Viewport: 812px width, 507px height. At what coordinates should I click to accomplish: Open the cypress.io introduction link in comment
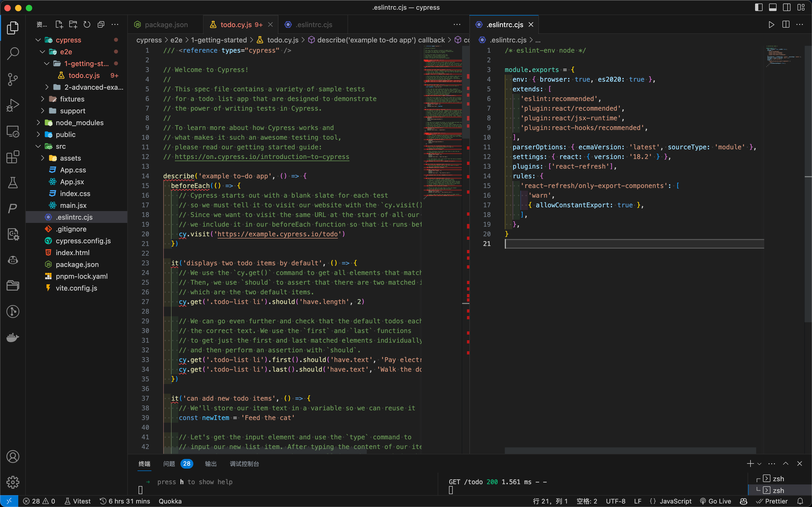pyautogui.click(x=262, y=157)
